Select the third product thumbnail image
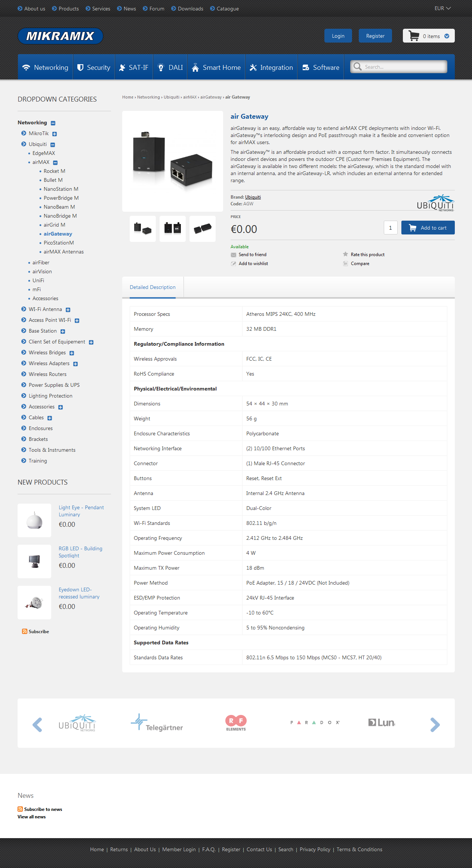Image resolution: width=472 pixels, height=868 pixels. 203,229
